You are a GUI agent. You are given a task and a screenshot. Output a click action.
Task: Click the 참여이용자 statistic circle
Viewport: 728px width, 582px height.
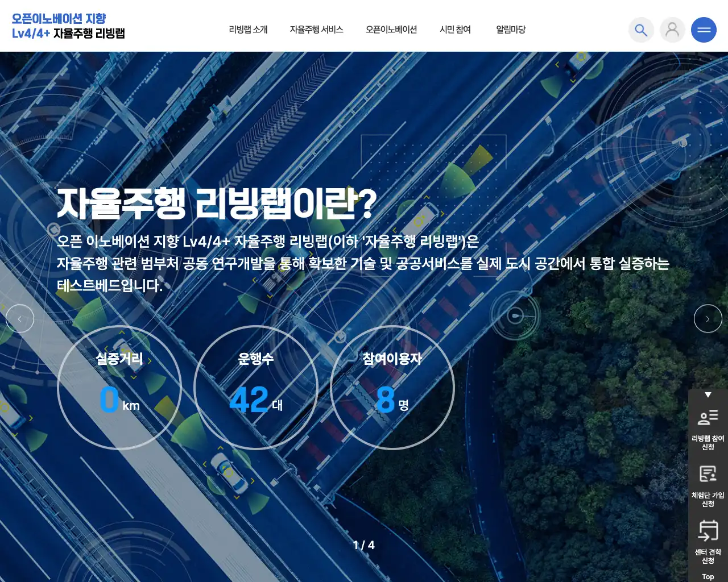coord(392,388)
